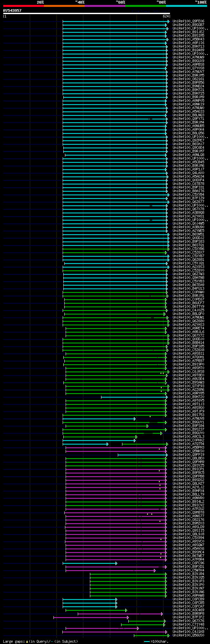The height and width of the screenshot is (644, 210).
Task: Open hit UniRef100_A5CB45
Action: 188,162
